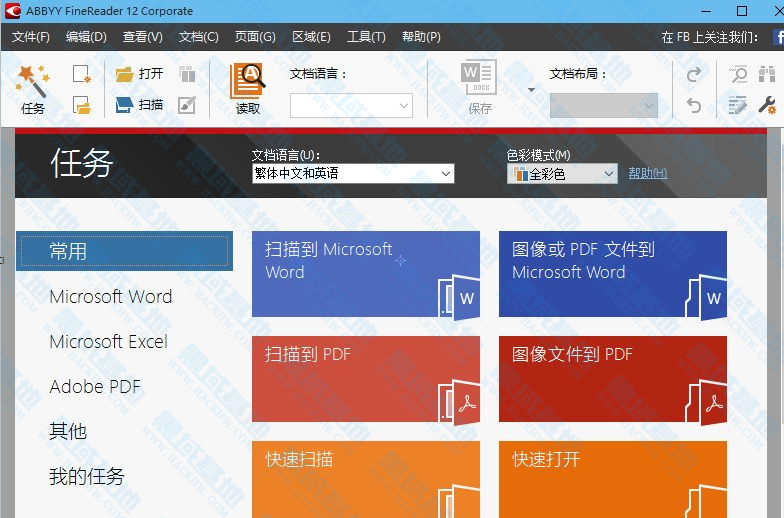Screen dimensions: 784x518
Task: Open the 帮助(P) menu
Action: 421,37
